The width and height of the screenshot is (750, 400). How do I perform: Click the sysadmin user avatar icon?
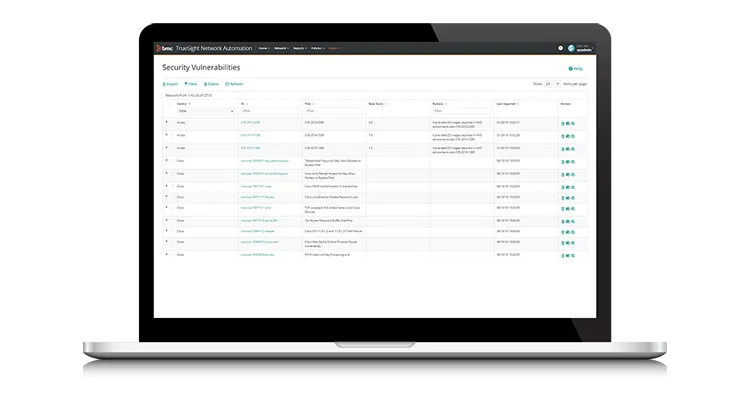571,48
